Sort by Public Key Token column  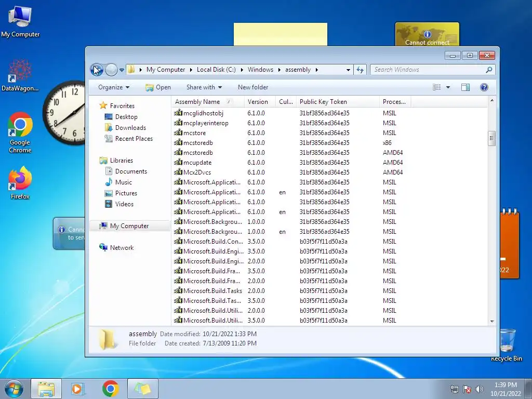(338, 102)
